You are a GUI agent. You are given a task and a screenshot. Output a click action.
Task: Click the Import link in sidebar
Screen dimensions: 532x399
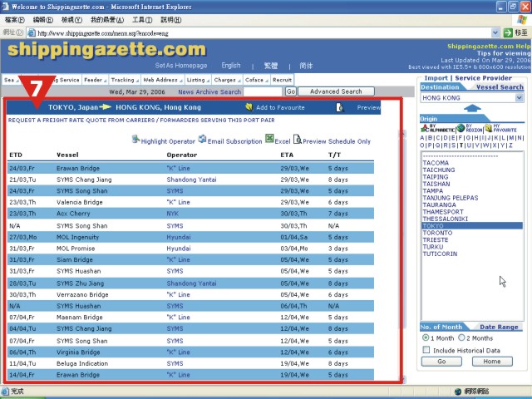436,78
